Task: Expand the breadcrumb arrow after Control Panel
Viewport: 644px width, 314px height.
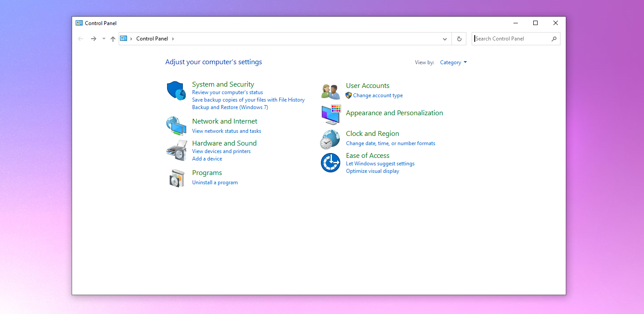Action: [172, 38]
